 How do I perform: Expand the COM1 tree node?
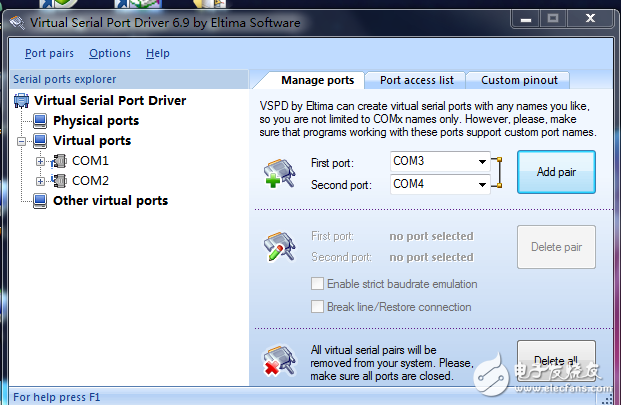[x=40, y=161]
